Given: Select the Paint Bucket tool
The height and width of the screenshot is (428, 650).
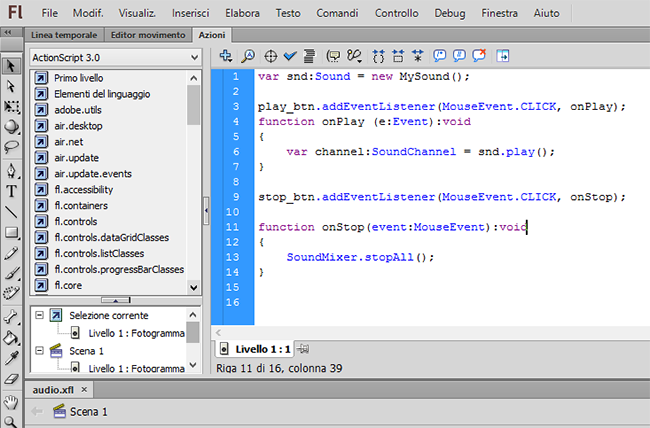Looking at the screenshot, I should 11,338.
